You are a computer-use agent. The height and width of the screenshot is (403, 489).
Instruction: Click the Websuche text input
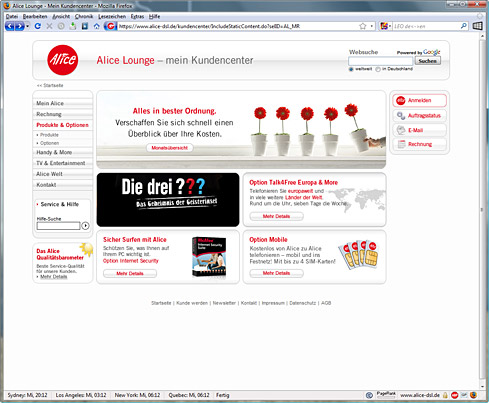click(x=380, y=61)
